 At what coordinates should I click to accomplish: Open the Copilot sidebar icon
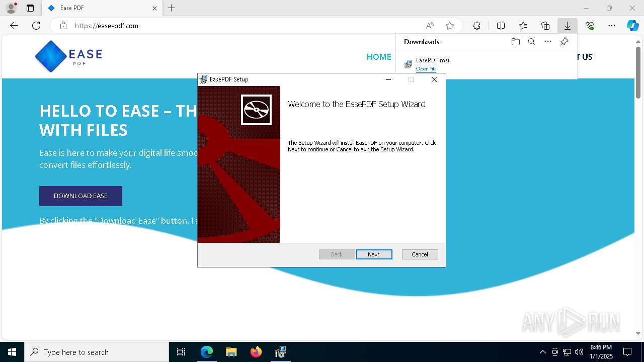coord(632,26)
